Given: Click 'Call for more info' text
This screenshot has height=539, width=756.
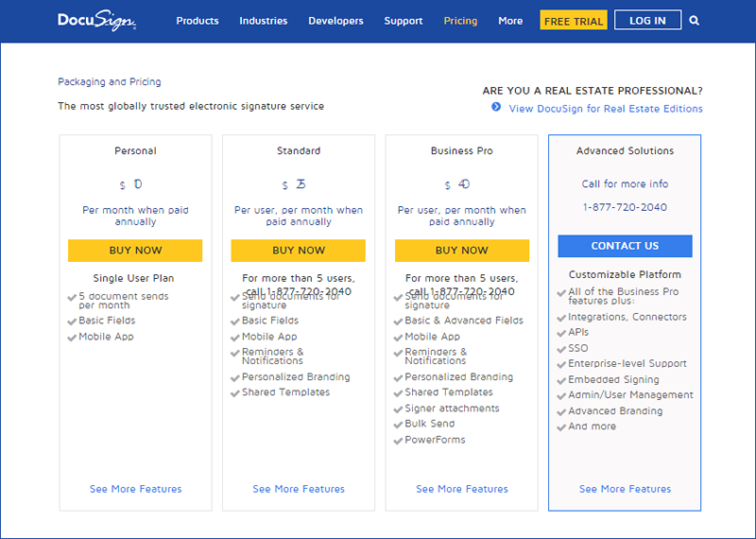Looking at the screenshot, I should pos(625,183).
